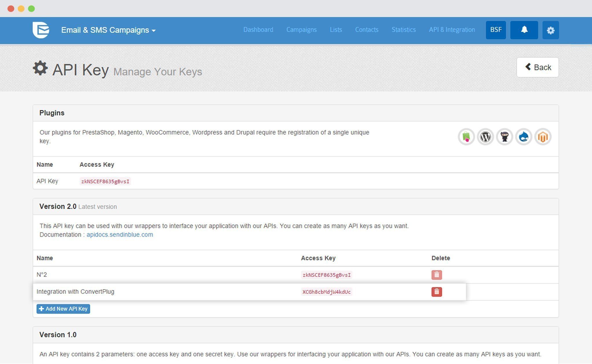Click the Magento plugin icon
Screen dimensions: 592x364
[x=543, y=137]
